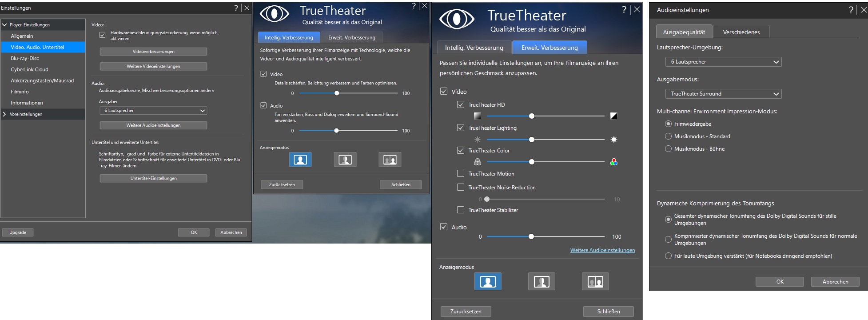This screenshot has height=320, width=868.
Task: Uncheck TrueTheater Lighting option
Action: [461, 128]
